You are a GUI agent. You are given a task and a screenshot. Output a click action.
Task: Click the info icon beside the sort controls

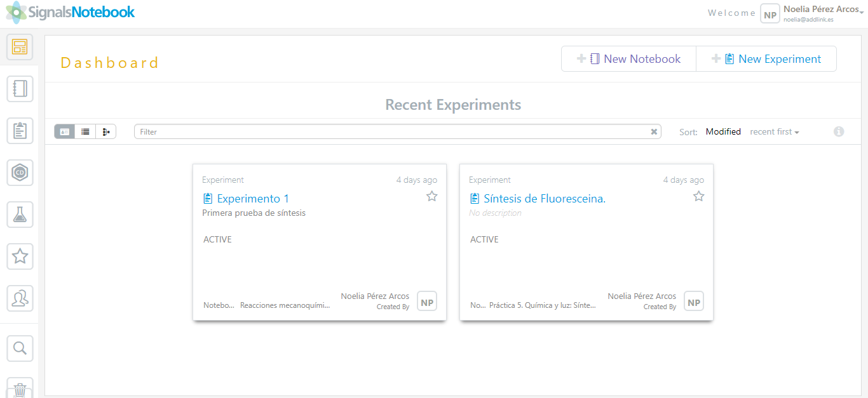click(839, 131)
